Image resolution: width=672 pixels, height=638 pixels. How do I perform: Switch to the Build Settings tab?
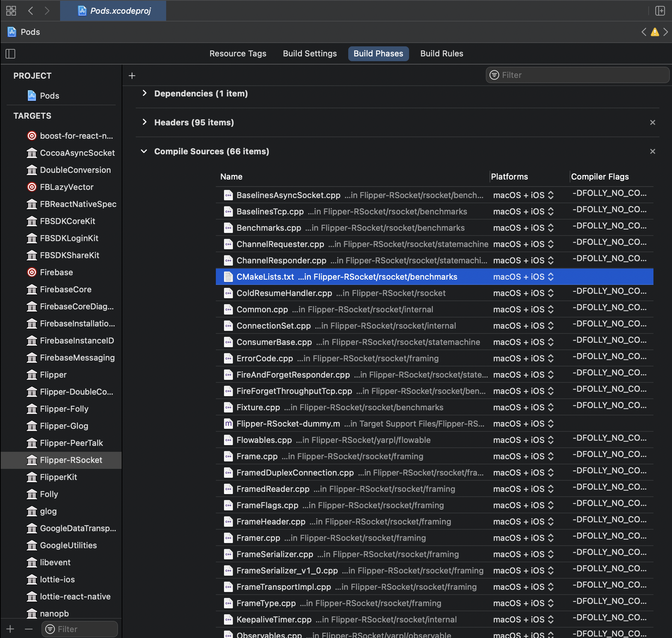310,53
